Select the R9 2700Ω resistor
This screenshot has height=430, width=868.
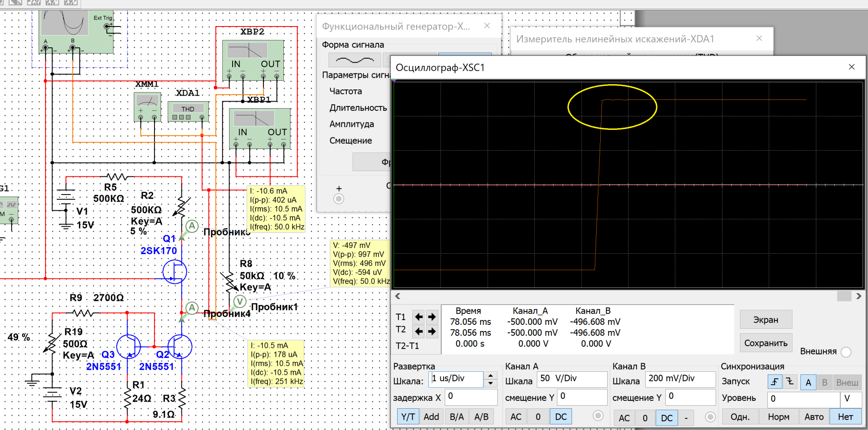coord(82,313)
